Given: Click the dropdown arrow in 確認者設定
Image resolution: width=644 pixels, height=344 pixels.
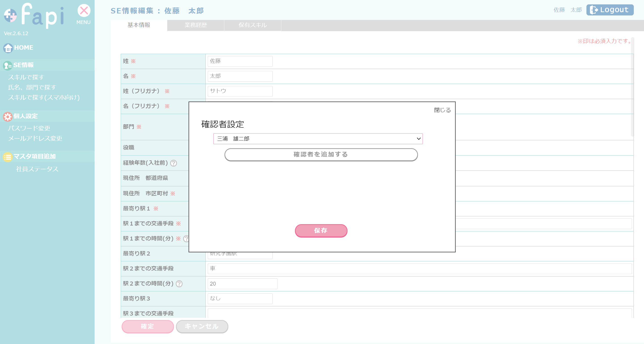Looking at the screenshot, I should point(419,139).
